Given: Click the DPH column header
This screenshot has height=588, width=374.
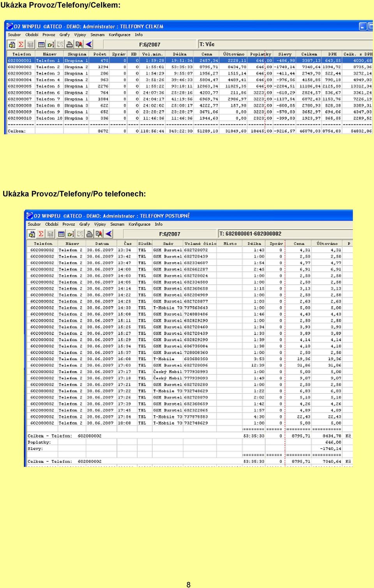Looking at the screenshot, I should [332, 54].
